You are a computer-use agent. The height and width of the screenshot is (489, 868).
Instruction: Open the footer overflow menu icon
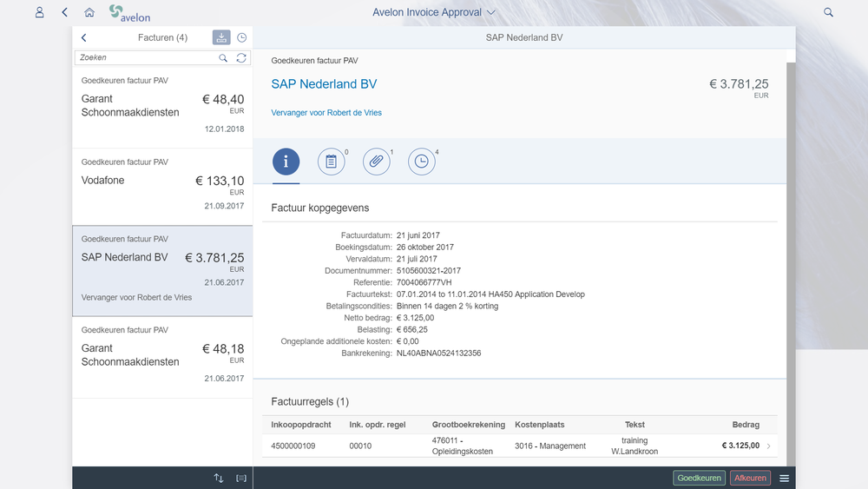coord(785,478)
